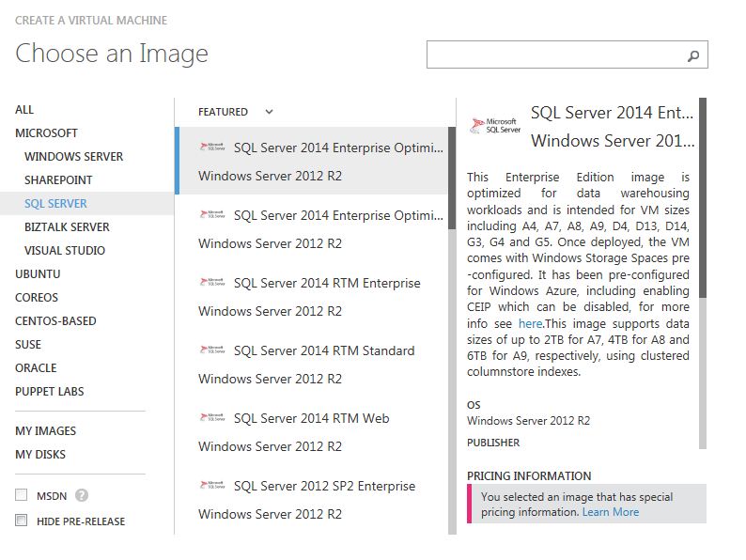Click the MSDN help question mark icon

click(82, 495)
